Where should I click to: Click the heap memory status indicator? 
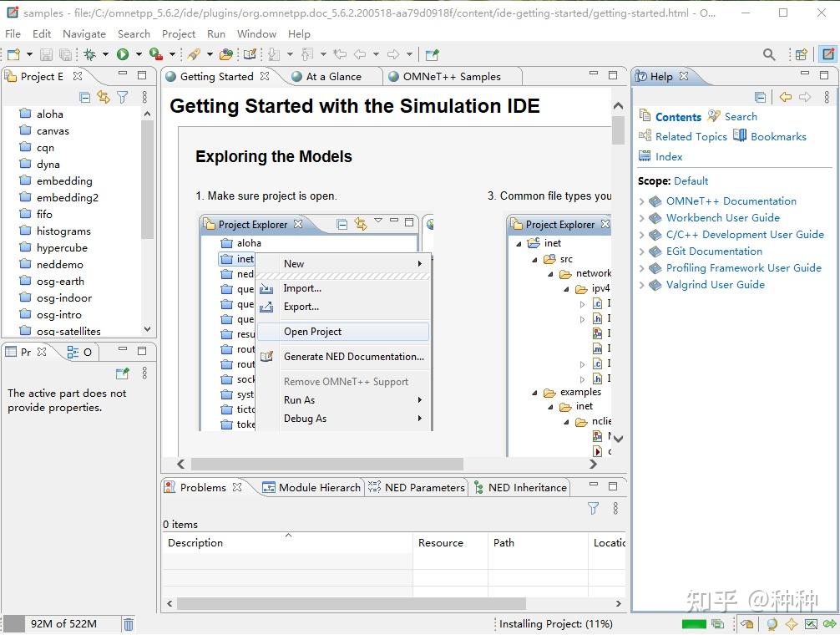click(63, 624)
